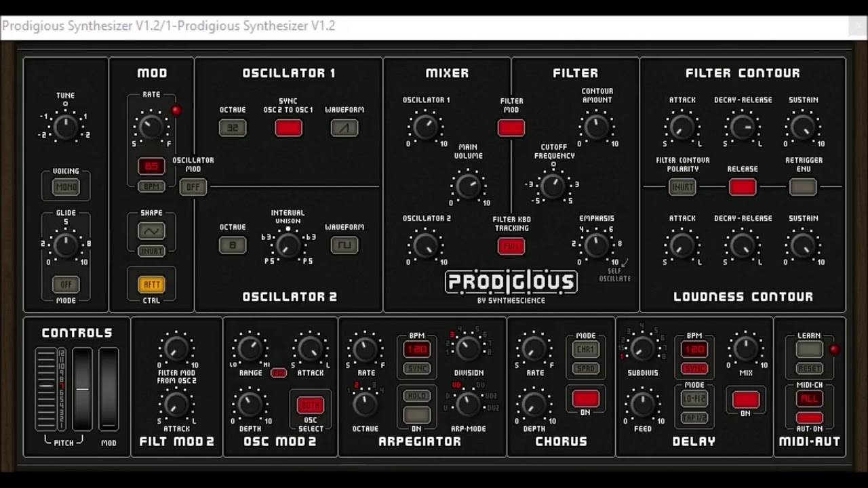Click the Emphasis knob
Viewport: 868px width, 488px height.
coord(596,245)
